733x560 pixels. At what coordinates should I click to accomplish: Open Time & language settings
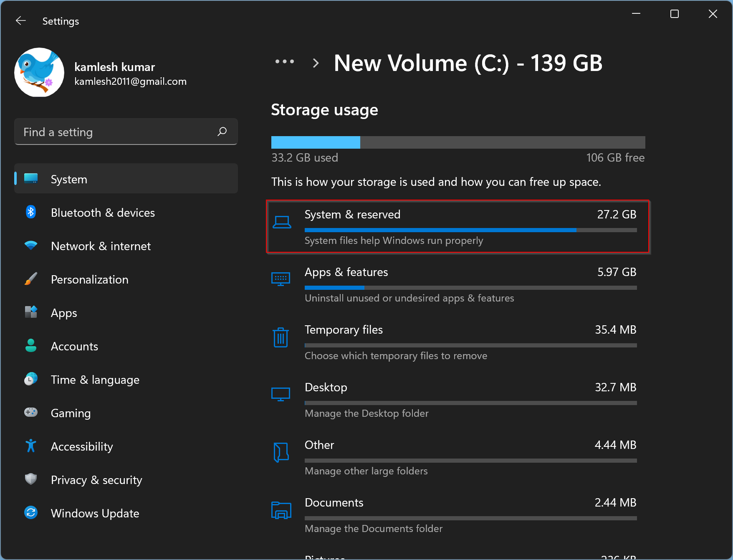click(x=95, y=380)
